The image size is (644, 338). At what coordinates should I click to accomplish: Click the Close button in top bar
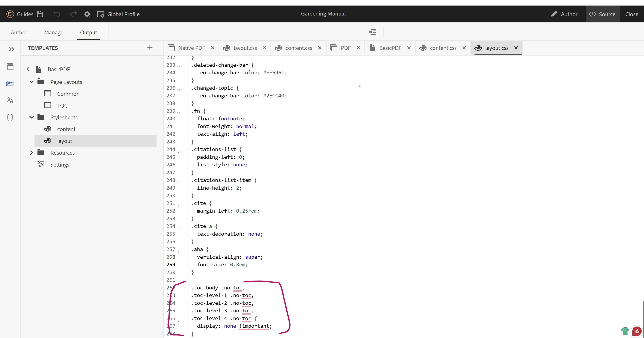[x=632, y=14]
